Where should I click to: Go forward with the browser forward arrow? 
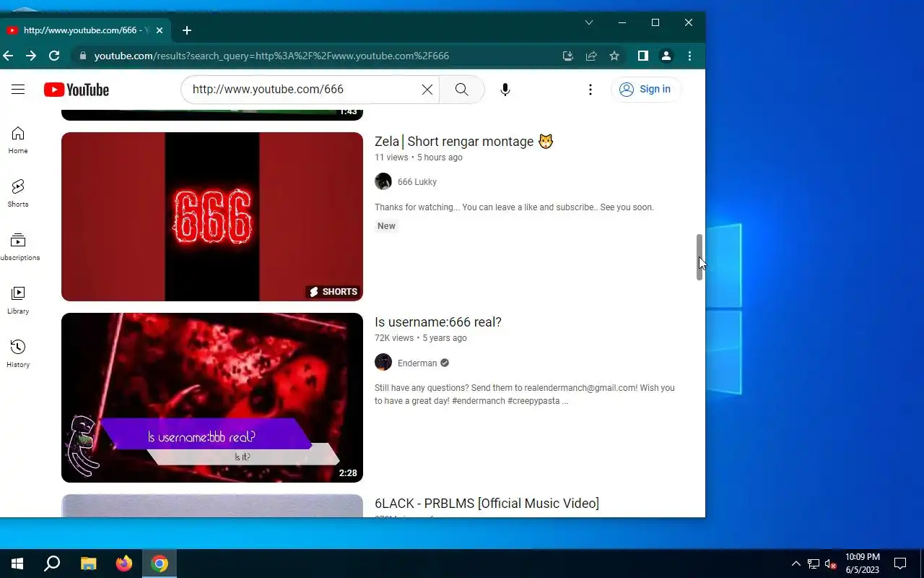[31, 56]
